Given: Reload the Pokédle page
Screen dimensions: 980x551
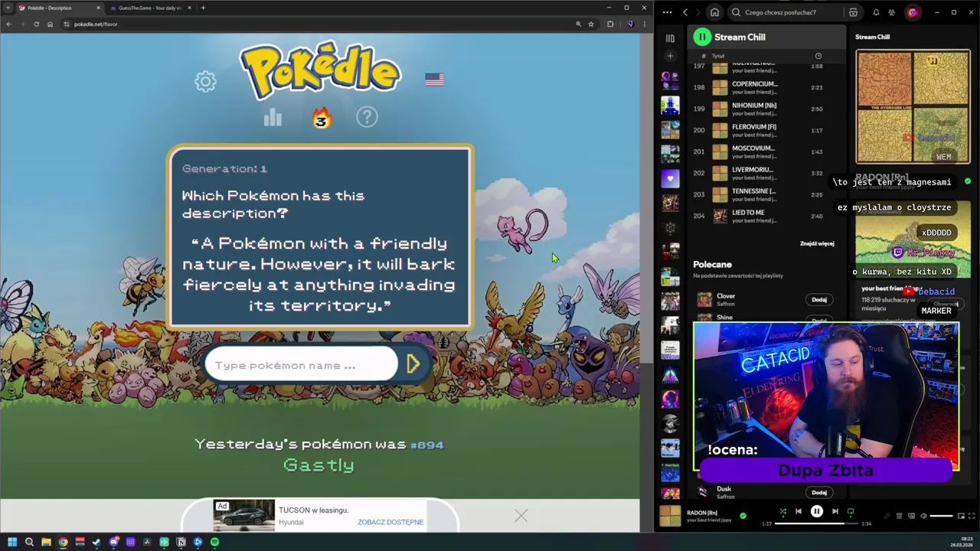Looking at the screenshot, I should [36, 24].
